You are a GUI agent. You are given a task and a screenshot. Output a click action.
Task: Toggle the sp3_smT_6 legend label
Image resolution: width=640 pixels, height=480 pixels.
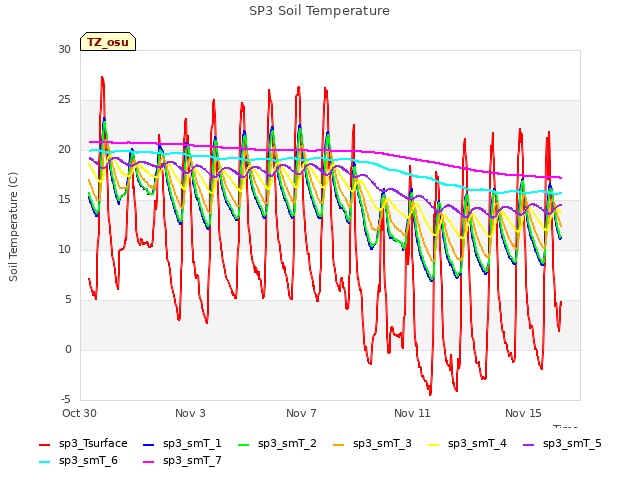coord(88,461)
